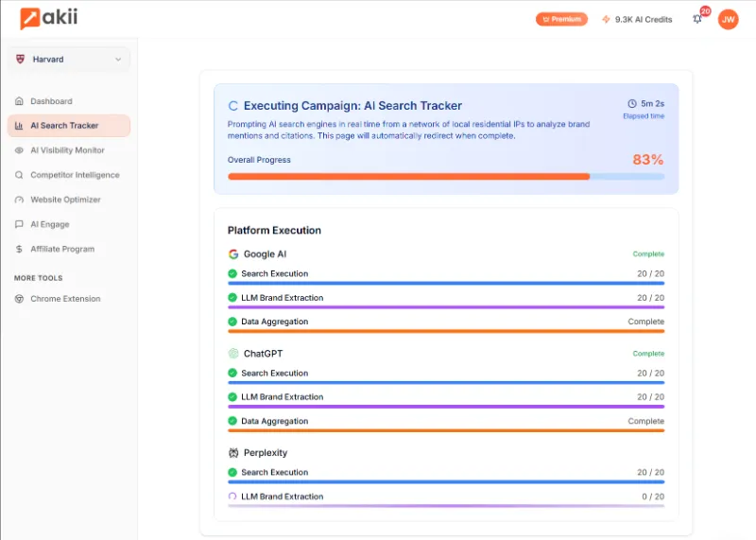This screenshot has height=540, width=756.
Task: Click the Executing Campaign title
Action: point(352,106)
